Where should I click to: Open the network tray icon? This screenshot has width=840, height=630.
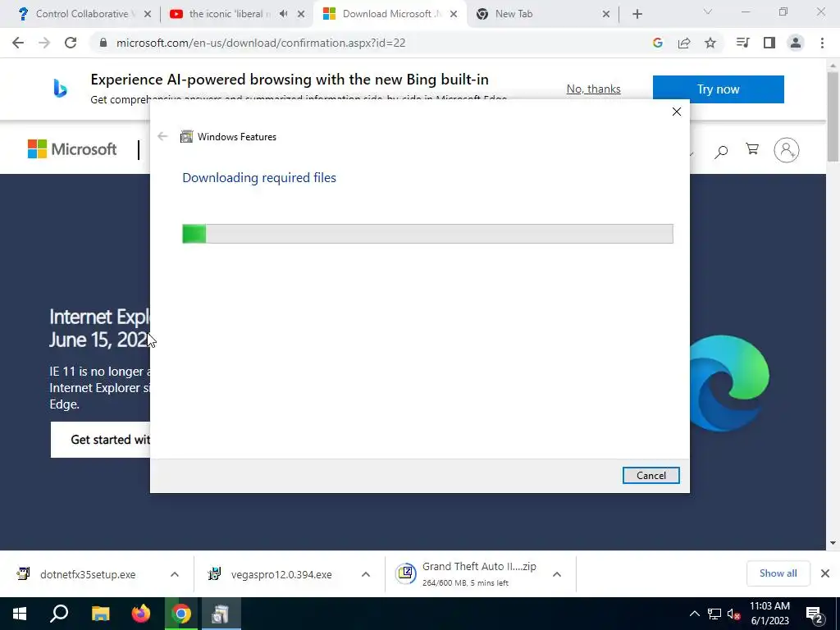pos(714,614)
